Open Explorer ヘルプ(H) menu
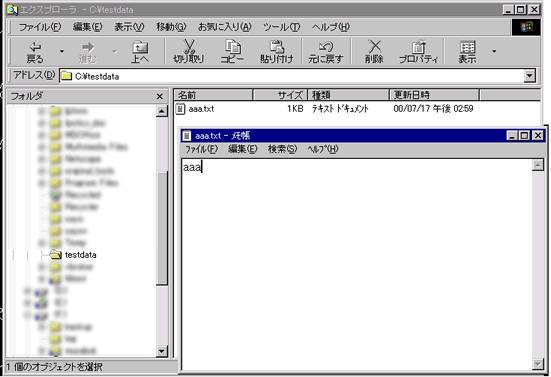 pyautogui.click(x=331, y=27)
